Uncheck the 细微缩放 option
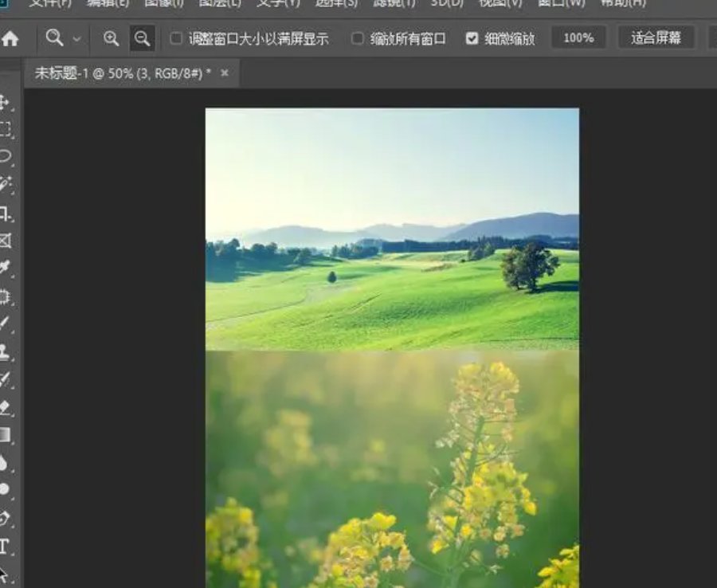The height and width of the screenshot is (588, 717). pos(472,37)
